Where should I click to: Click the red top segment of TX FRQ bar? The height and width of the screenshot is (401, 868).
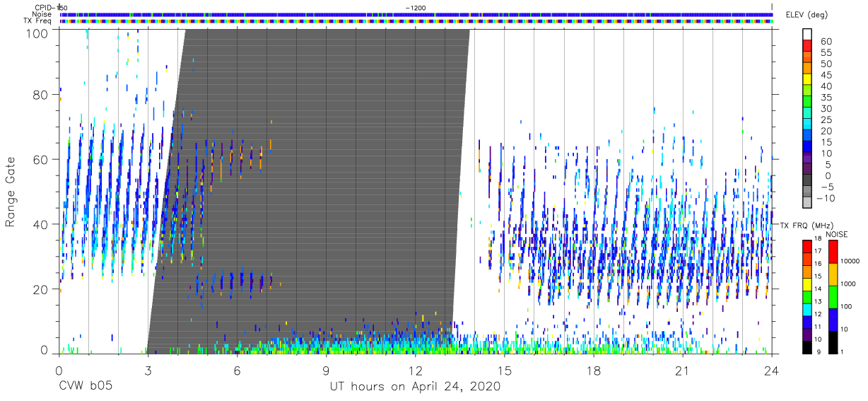807,245
